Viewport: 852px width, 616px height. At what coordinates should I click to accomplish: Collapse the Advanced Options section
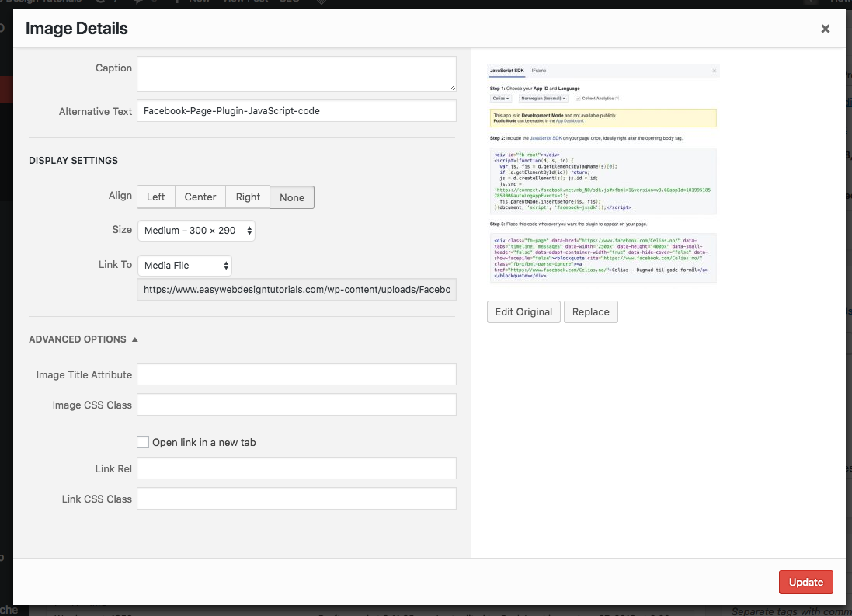click(x=83, y=339)
